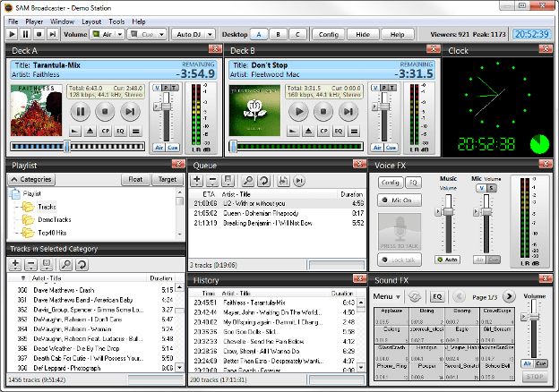
Task: Select the DemoTracks folder
Action: pyautogui.click(x=54, y=219)
